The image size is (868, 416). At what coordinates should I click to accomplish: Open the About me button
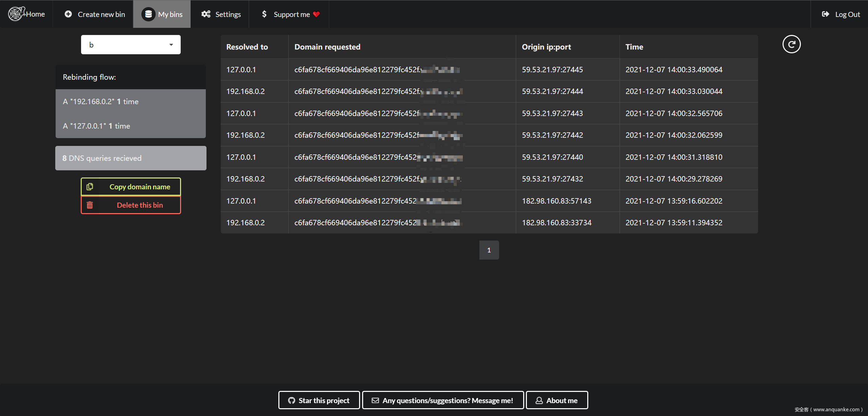[x=557, y=400]
